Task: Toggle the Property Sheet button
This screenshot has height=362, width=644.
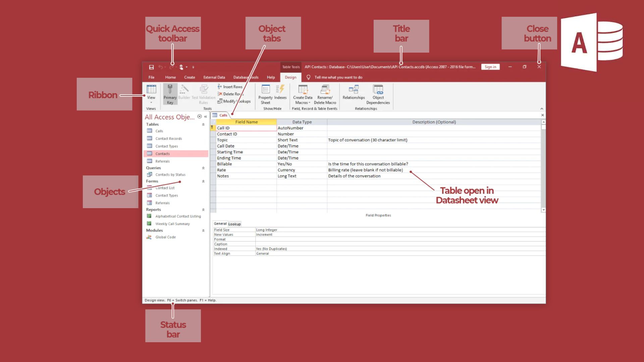Action: (x=265, y=94)
